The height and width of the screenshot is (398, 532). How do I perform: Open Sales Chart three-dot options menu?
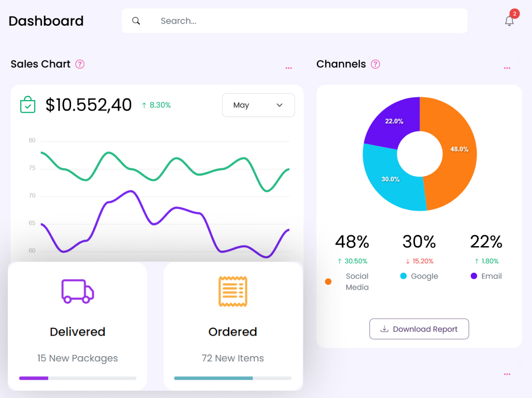tap(289, 68)
